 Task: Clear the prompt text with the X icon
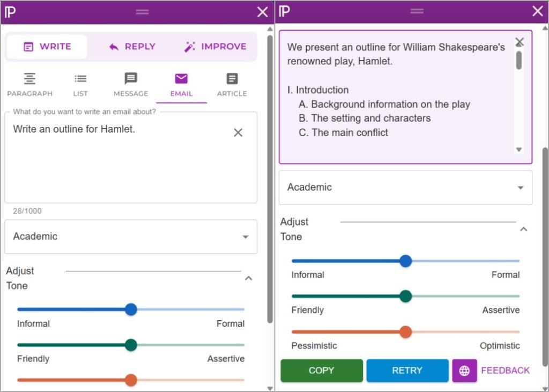coord(238,132)
